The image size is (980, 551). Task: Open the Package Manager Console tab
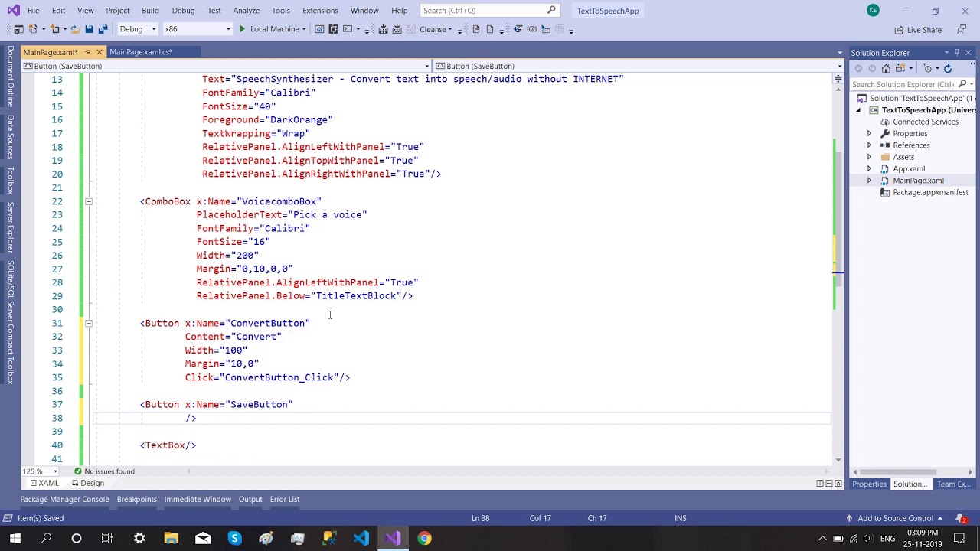(64, 500)
